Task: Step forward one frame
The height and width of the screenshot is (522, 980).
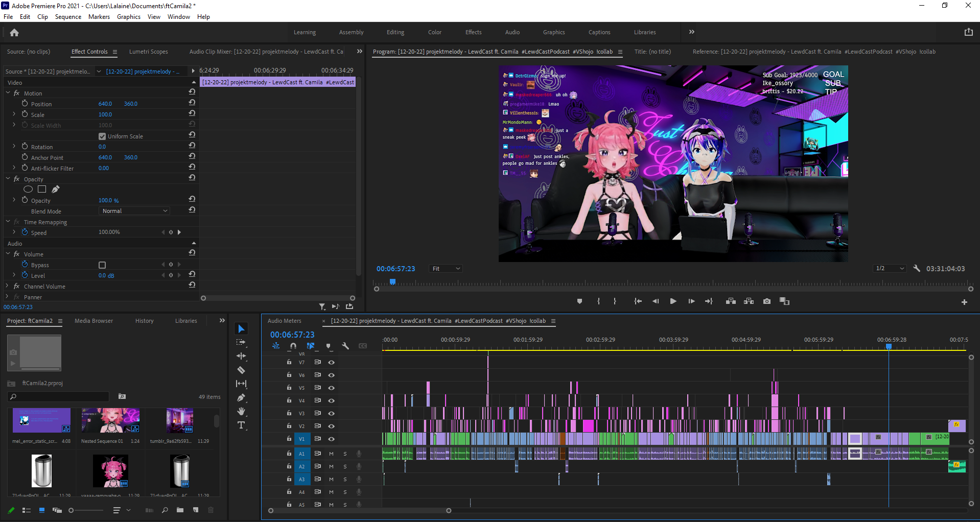Action: tap(691, 301)
